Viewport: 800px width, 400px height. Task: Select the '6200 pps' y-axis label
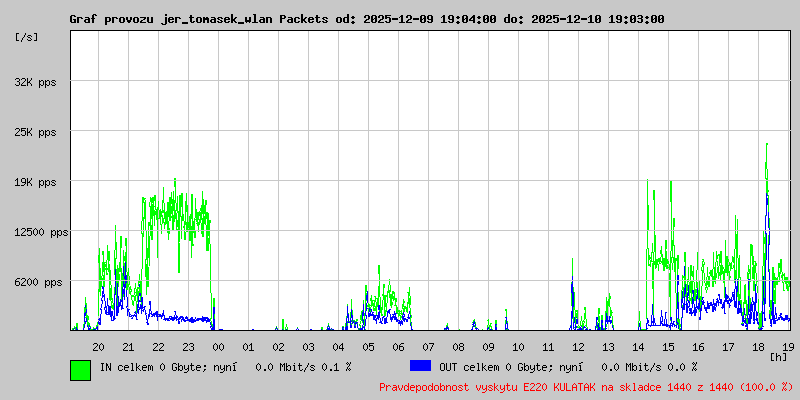coord(38,282)
